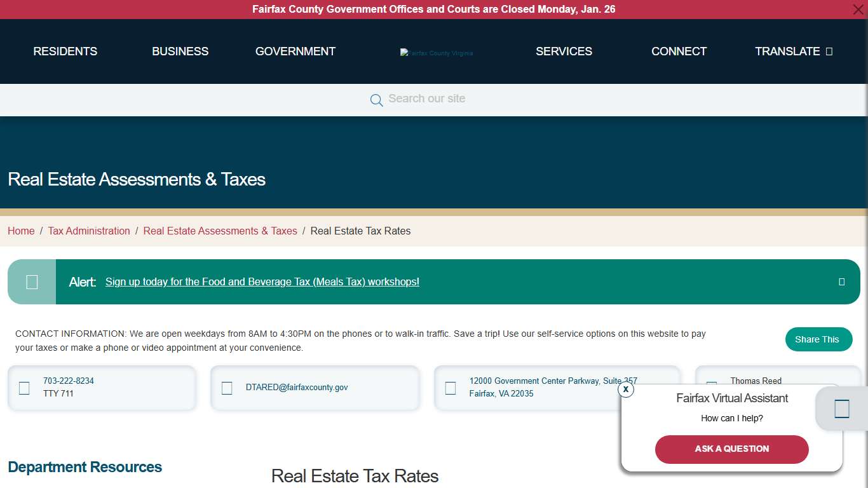Click the location icon for Government Center Parkway
The image size is (868, 488).
(451, 388)
